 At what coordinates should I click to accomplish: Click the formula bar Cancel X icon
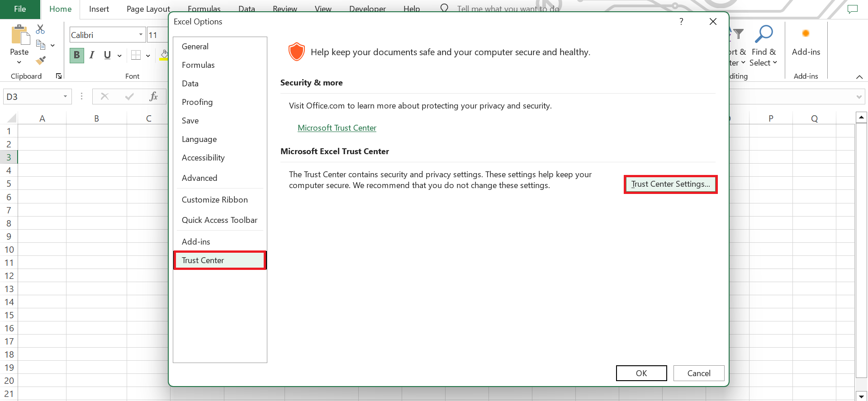104,96
